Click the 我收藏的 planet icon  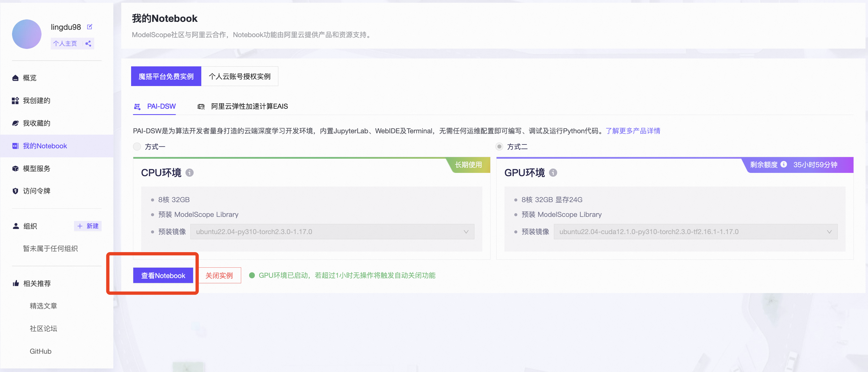point(15,123)
